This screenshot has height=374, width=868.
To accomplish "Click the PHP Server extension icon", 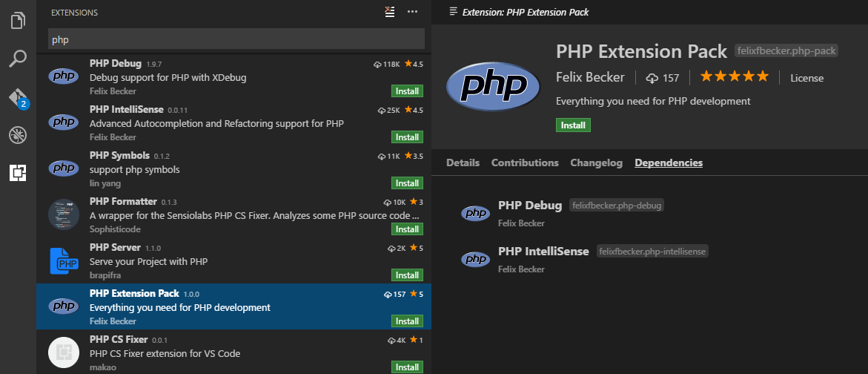I will pyautogui.click(x=64, y=260).
